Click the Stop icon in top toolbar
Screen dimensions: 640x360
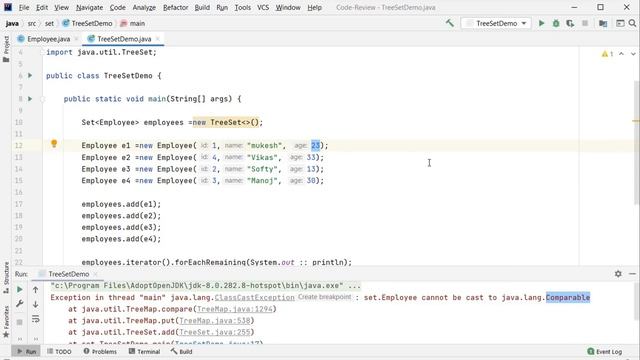[585, 23]
